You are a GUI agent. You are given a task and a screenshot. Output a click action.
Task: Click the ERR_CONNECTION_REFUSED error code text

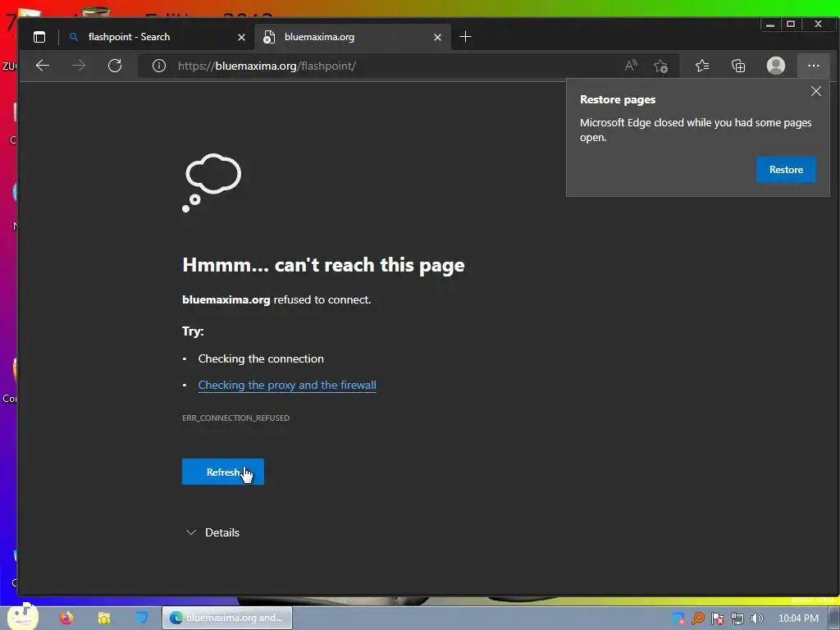point(235,418)
